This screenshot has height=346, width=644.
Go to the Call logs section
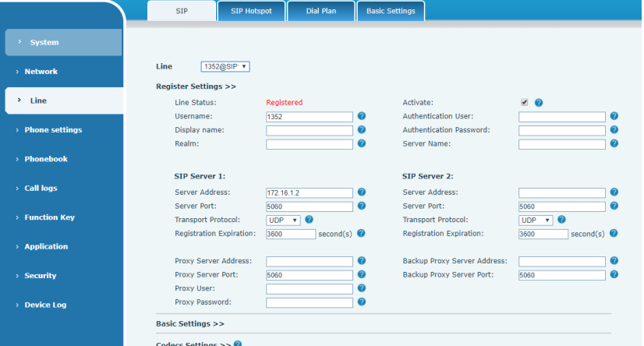point(40,189)
